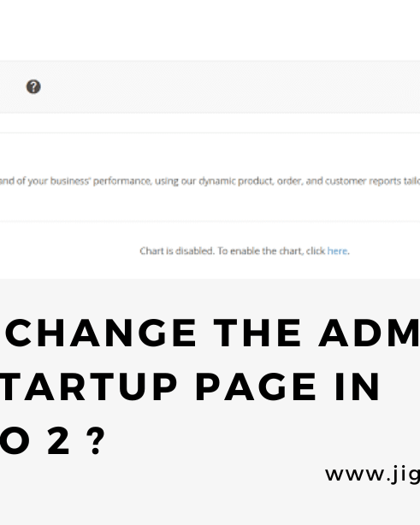Click the business' performance description text
The height and width of the screenshot is (525, 420).
tap(210, 181)
